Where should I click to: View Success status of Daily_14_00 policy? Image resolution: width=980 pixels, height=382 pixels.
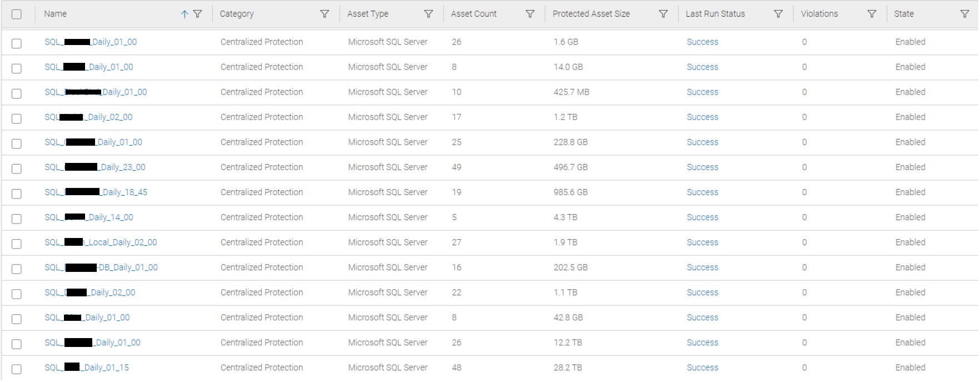(x=702, y=217)
